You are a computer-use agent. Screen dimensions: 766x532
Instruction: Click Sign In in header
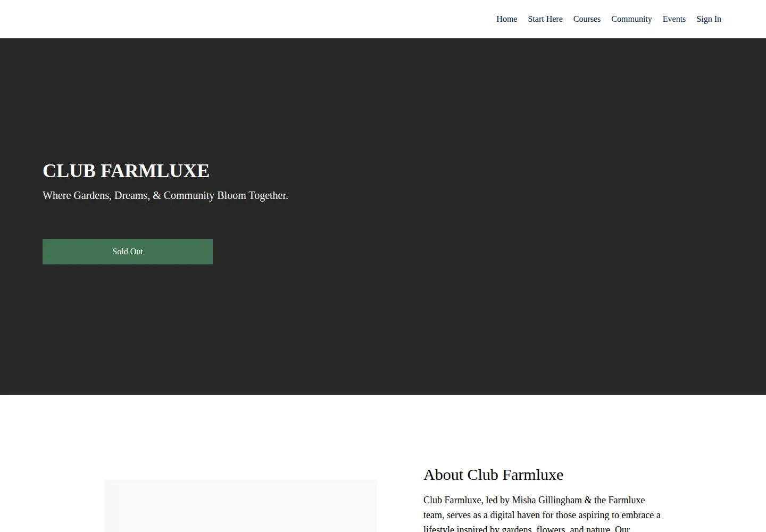click(x=709, y=19)
